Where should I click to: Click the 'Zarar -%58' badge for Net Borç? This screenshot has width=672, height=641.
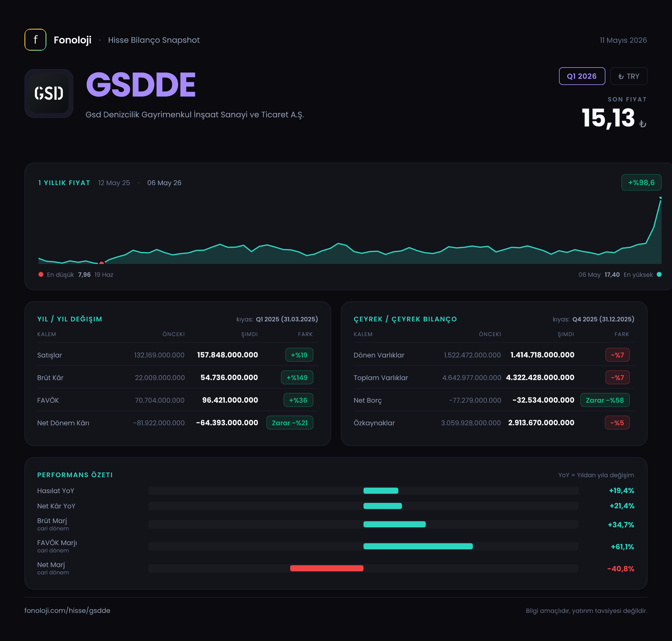click(605, 400)
